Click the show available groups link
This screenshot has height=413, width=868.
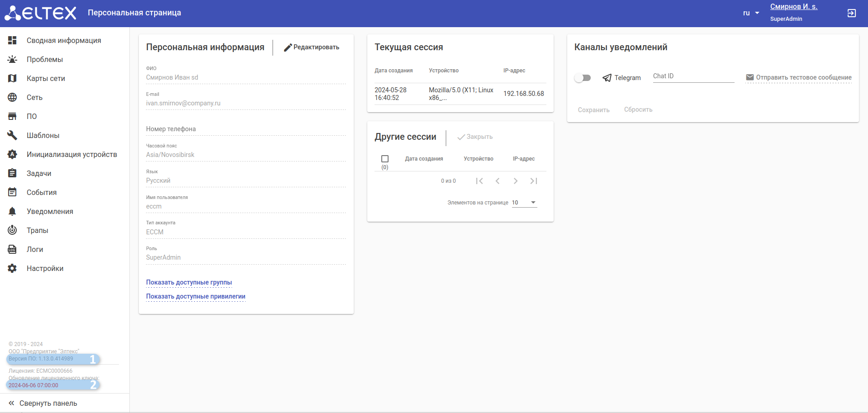pos(189,282)
